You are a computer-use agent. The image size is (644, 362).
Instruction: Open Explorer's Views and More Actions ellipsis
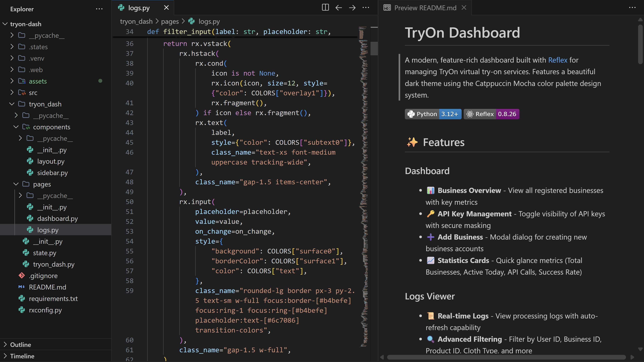[x=99, y=9]
